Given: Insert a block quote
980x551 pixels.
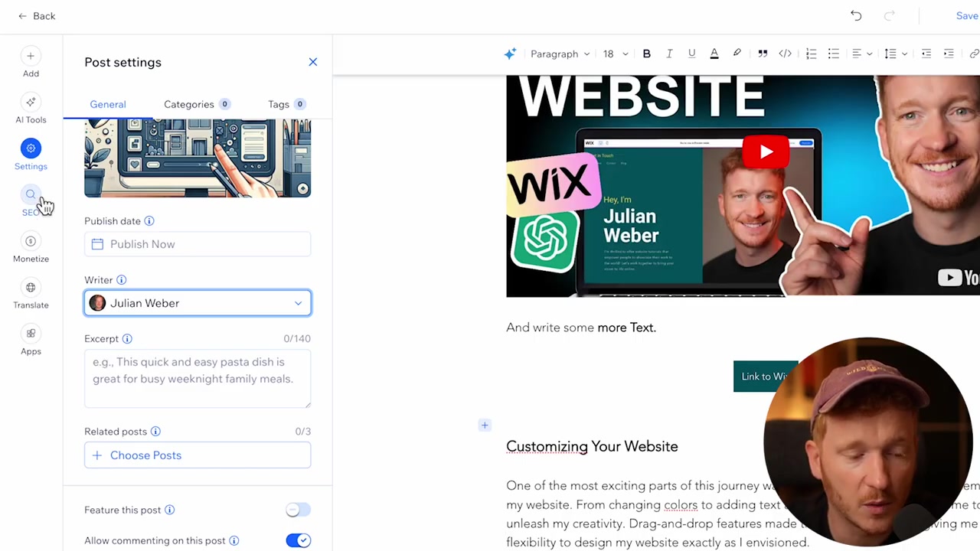Looking at the screenshot, I should [763, 54].
